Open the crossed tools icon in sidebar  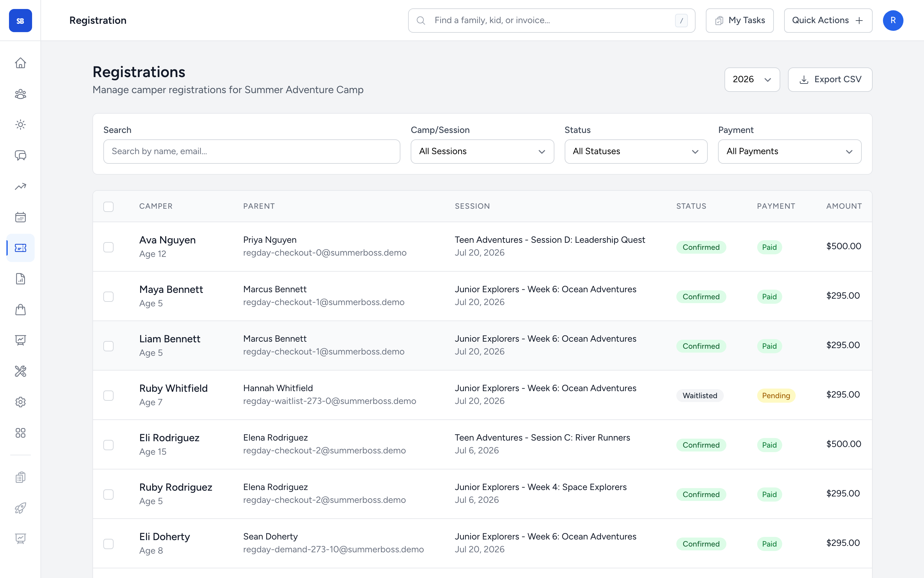[20, 371]
